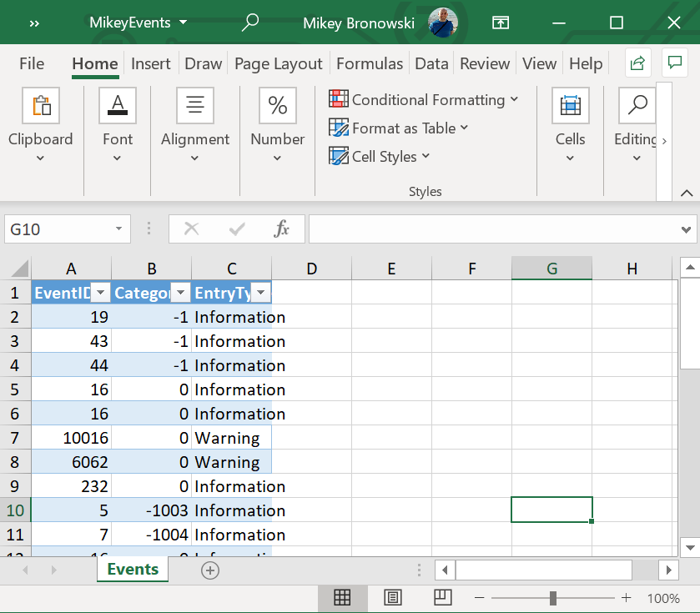Image resolution: width=700 pixels, height=613 pixels.
Task: Open the Alignment group icon
Action: point(195,107)
